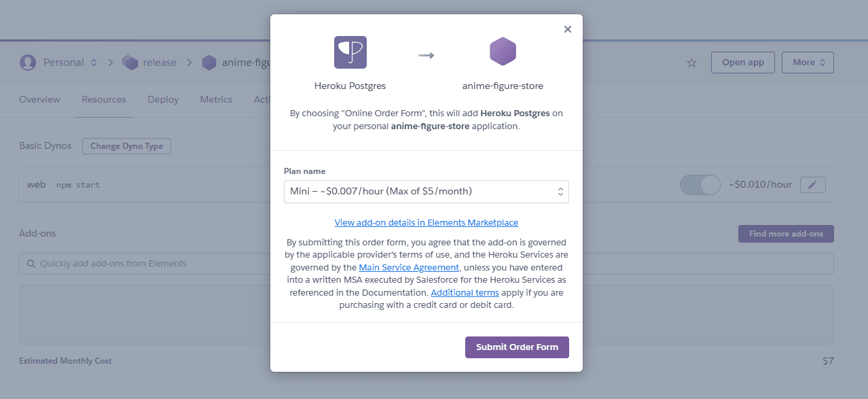Click the Open app button
This screenshot has width=868, height=399.
pyautogui.click(x=743, y=63)
